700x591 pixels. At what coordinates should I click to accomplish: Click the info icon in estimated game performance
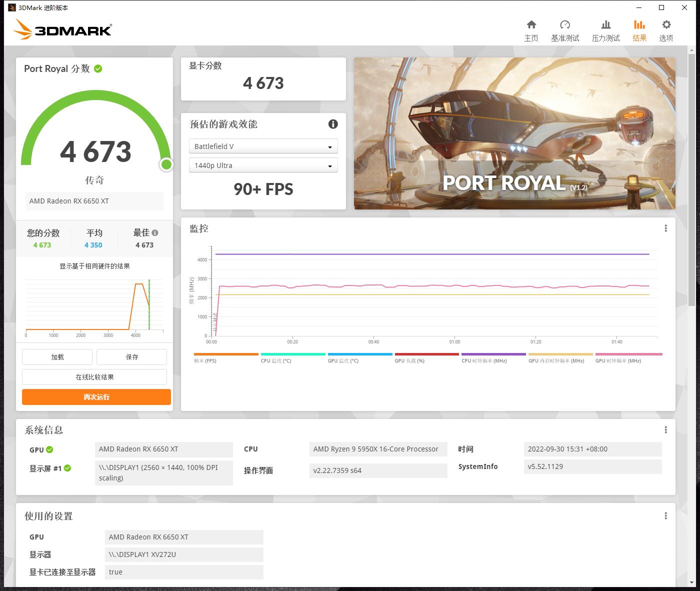pos(333,124)
